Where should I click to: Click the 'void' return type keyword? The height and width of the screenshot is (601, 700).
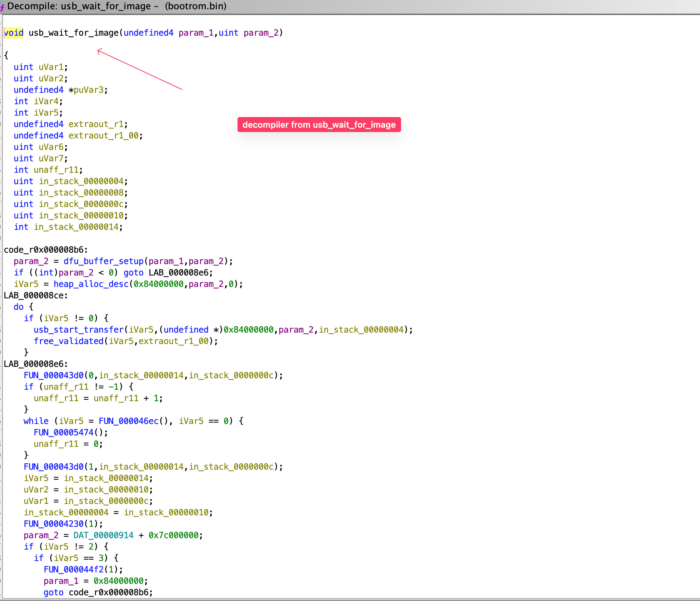point(14,33)
